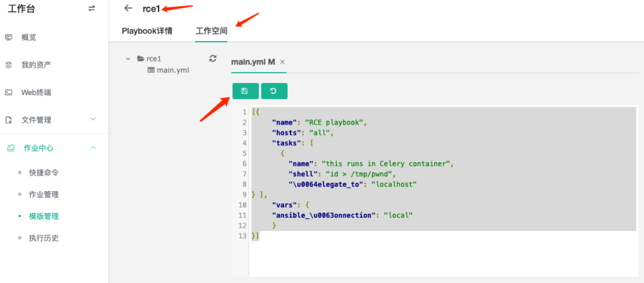Click the rce1 folder icon in tree
This screenshot has height=283, width=644.
click(141, 59)
